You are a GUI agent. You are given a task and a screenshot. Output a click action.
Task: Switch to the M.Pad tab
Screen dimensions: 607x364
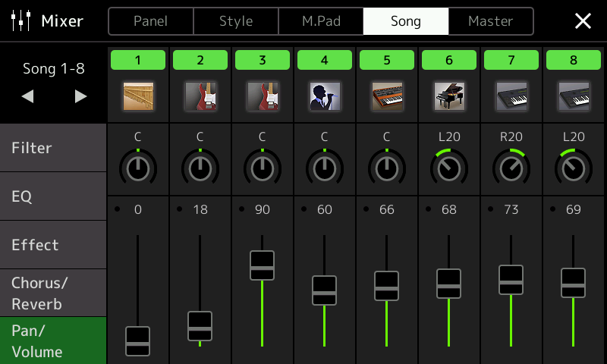[x=321, y=21]
